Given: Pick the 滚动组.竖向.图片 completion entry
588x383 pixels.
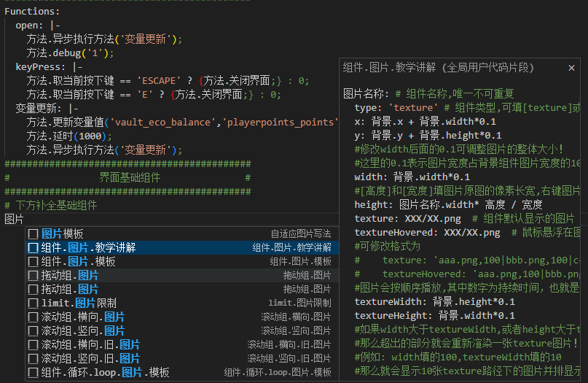Looking at the screenshot, I should coord(182,330).
